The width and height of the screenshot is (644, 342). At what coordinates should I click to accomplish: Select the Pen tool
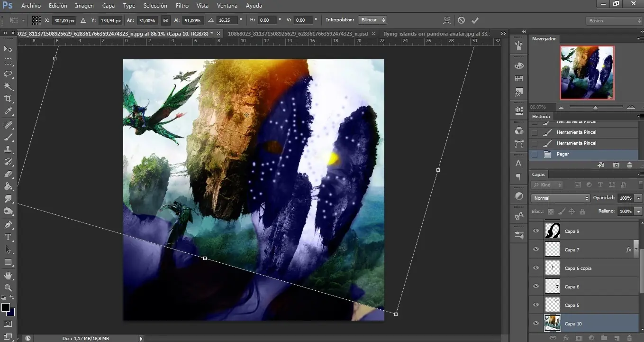tap(8, 224)
